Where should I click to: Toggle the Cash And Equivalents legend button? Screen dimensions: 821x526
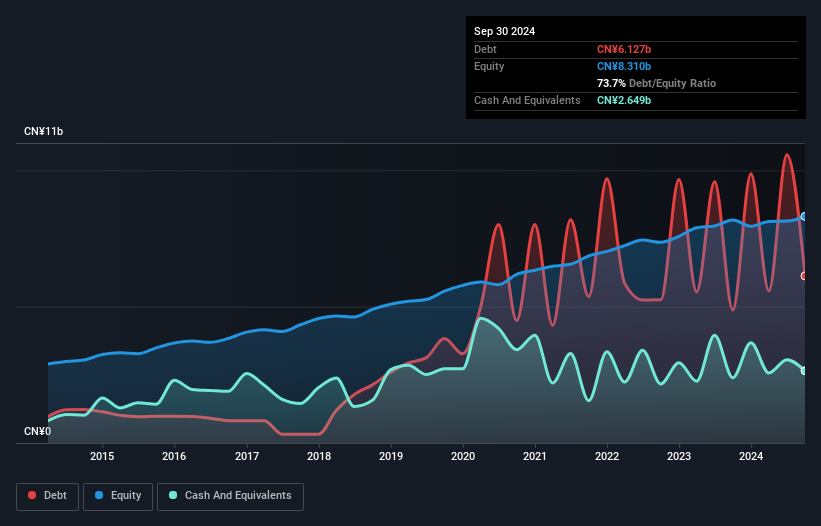pos(230,496)
